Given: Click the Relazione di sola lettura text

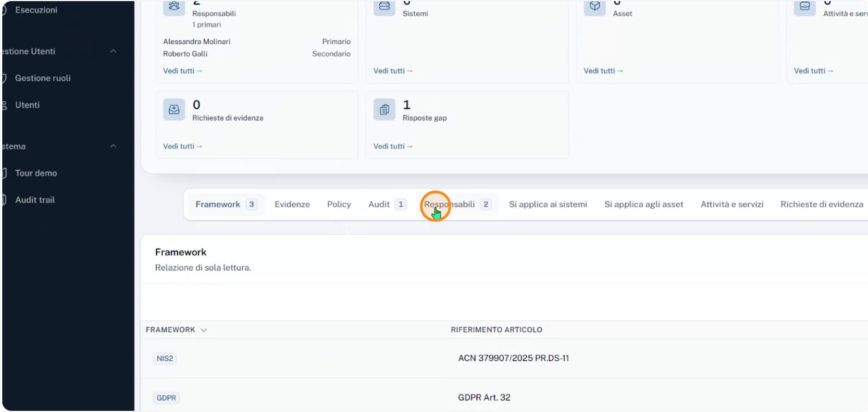Looking at the screenshot, I should 203,268.
